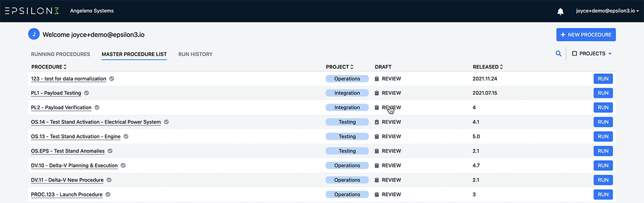Open DV.10 - Delta-V Planning & Execution
This screenshot has width=644, height=203.
[75, 166]
